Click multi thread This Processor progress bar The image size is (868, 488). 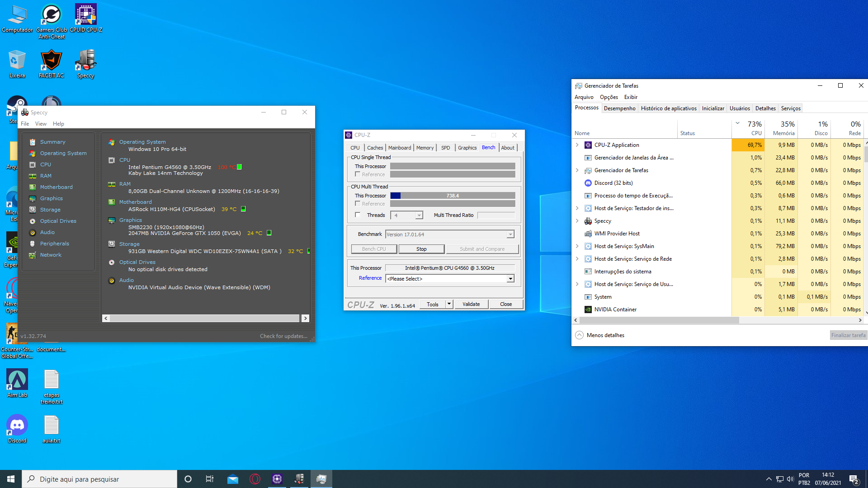click(x=453, y=196)
